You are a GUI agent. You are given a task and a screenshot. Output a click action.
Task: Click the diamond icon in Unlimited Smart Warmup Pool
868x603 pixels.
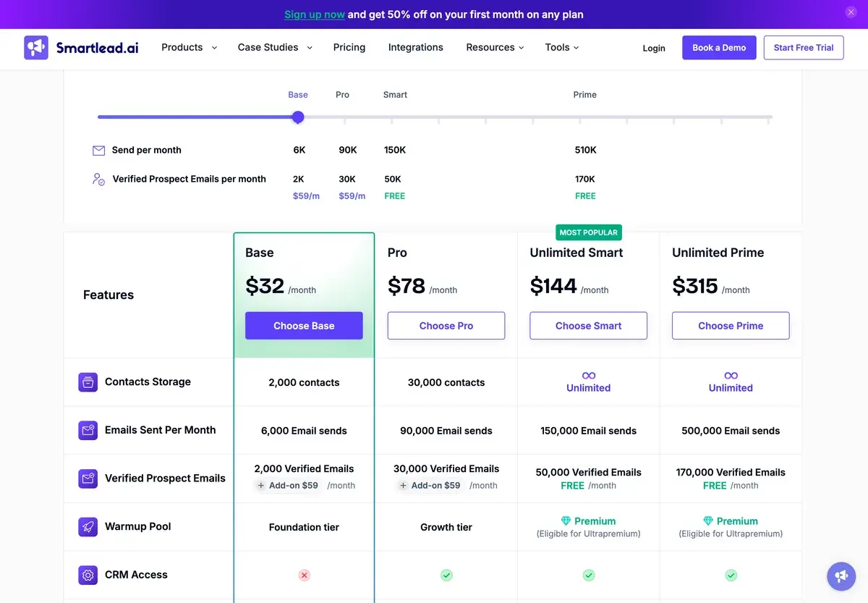coord(566,521)
